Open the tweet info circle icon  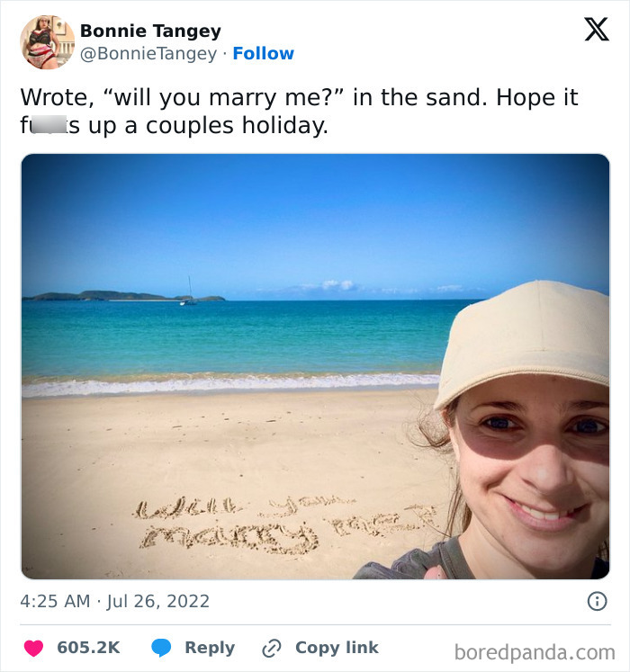click(597, 601)
